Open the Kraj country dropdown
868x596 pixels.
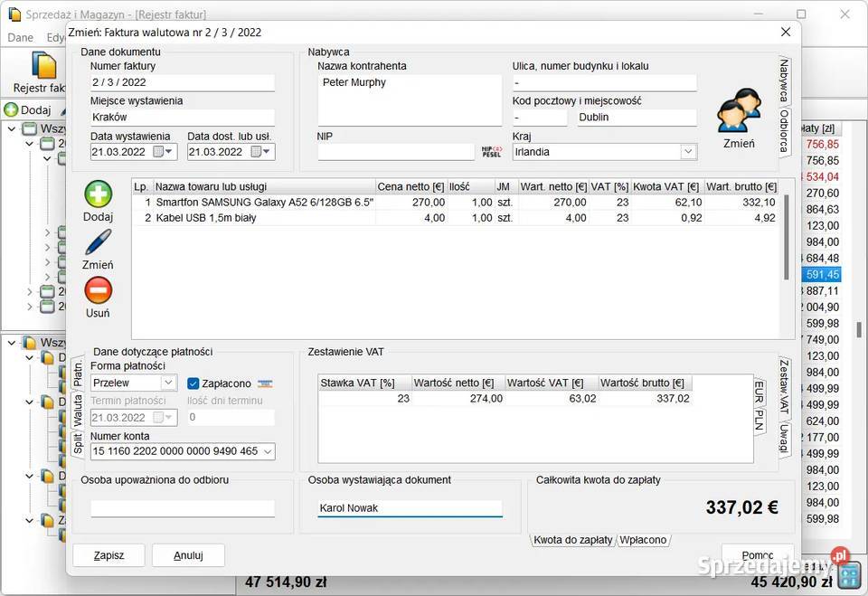pos(688,152)
